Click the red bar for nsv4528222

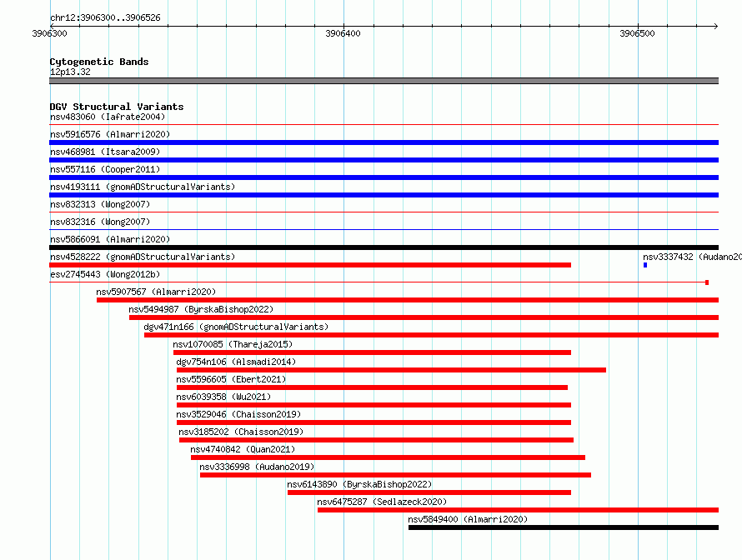pos(310,265)
